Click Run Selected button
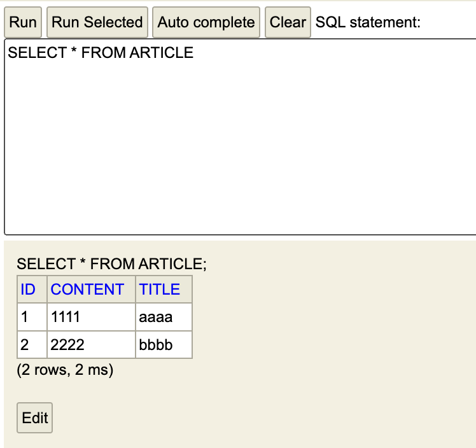This screenshot has height=448, width=476. (x=97, y=22)
